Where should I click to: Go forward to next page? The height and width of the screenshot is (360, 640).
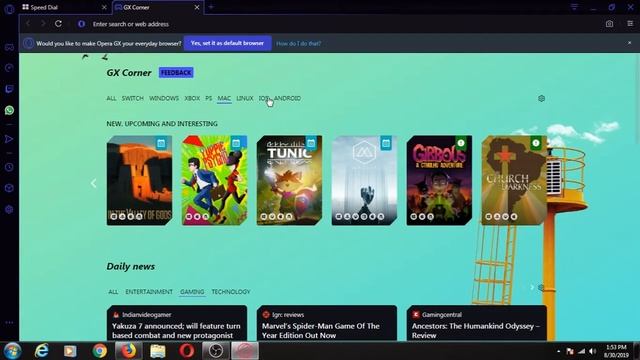(x=43, y=24)
